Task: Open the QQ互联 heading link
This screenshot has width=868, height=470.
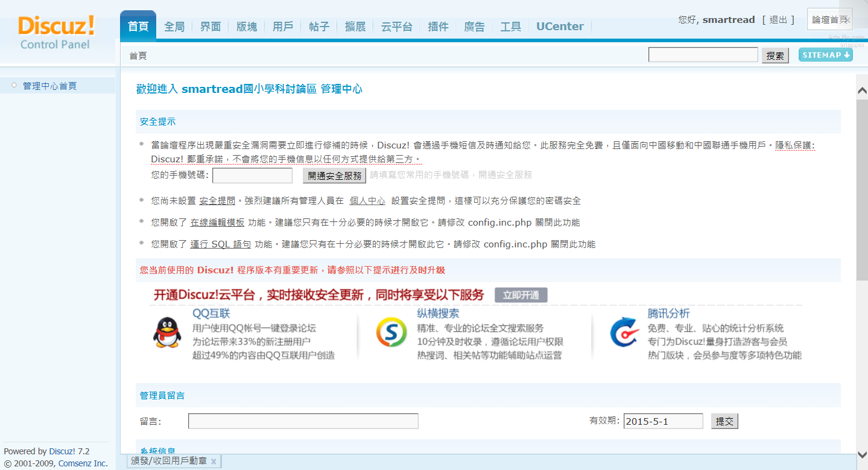Action: 211,314
